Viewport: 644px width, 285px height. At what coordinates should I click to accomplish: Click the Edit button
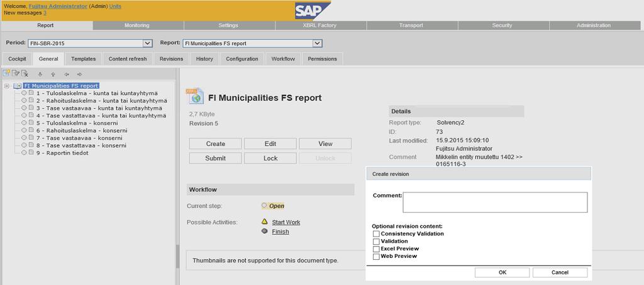tap(270, 143)
